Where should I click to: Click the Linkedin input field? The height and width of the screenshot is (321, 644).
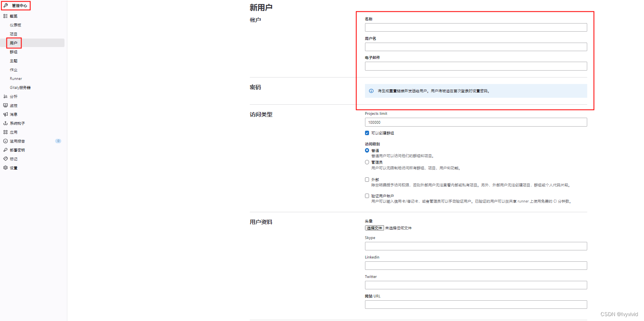click(x=476, y=265)
